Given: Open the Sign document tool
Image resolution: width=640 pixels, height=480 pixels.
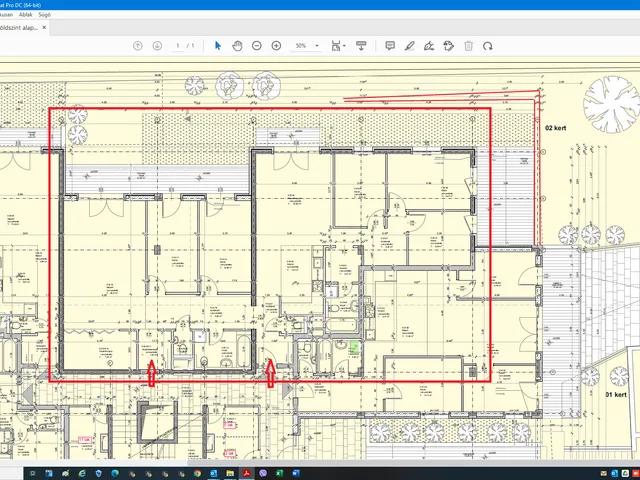Looking at the screenshot, I should point(428,46).
